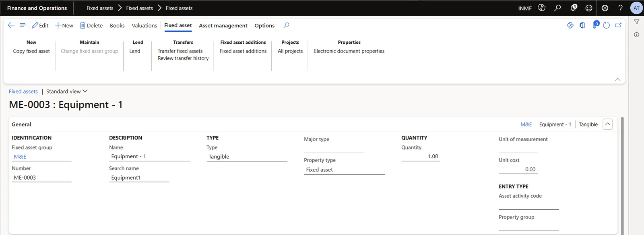Screen dimensions: 644x235
Task: Click first Fixed assets breadcrumb
Action: tap(100, 8)
